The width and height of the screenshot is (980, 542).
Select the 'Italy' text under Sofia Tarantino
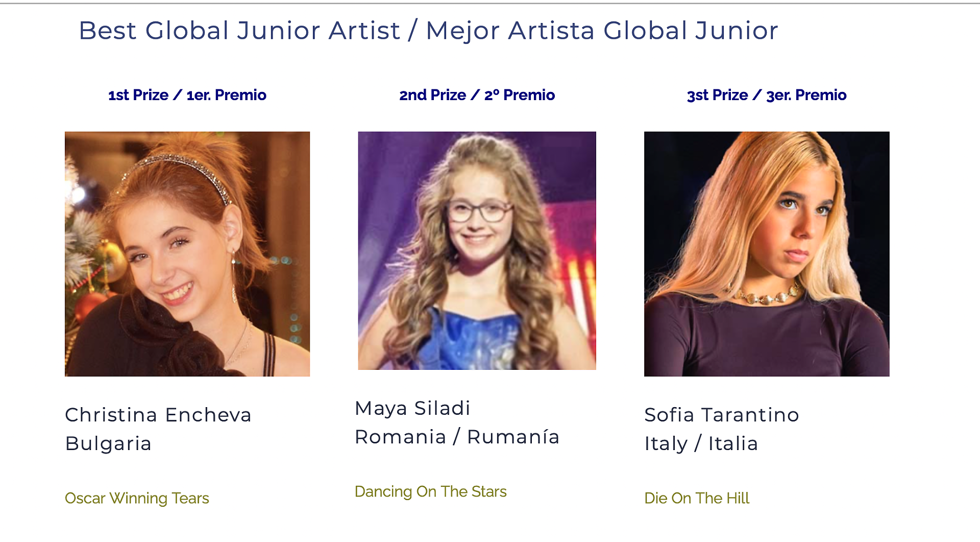point(666,443)
